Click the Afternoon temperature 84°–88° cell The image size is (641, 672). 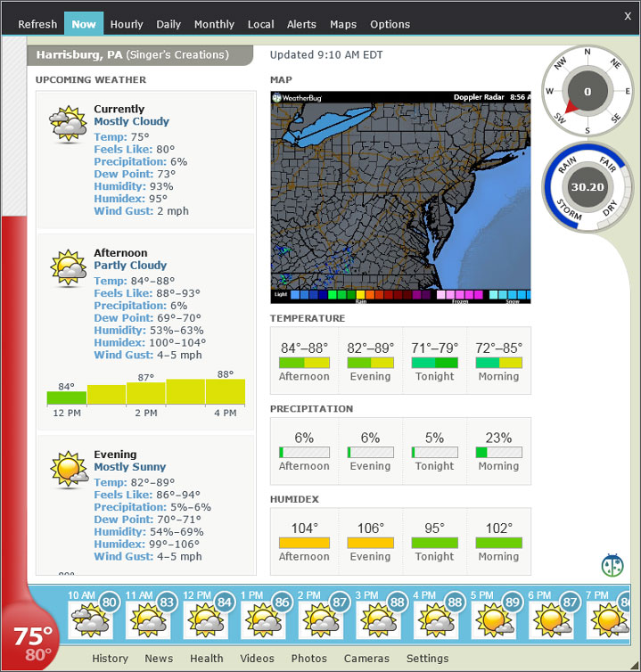tap(304, 361)
